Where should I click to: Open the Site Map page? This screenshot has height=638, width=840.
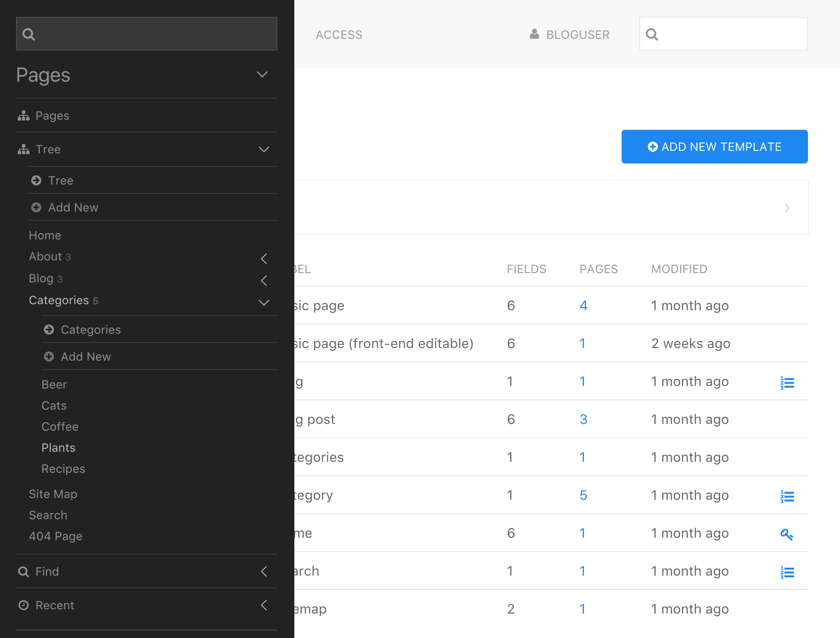tap(53, 494)
